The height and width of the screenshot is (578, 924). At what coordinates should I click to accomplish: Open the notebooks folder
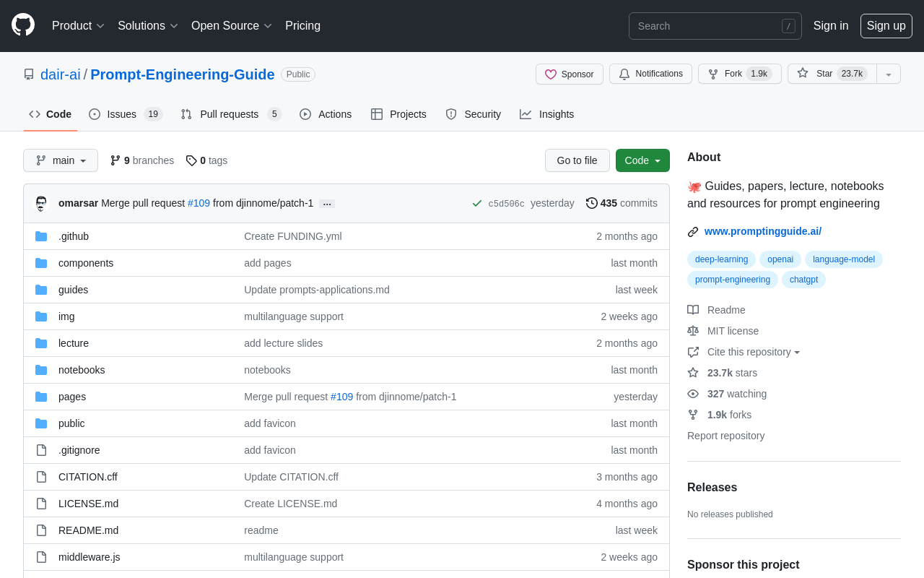[82, 370]
